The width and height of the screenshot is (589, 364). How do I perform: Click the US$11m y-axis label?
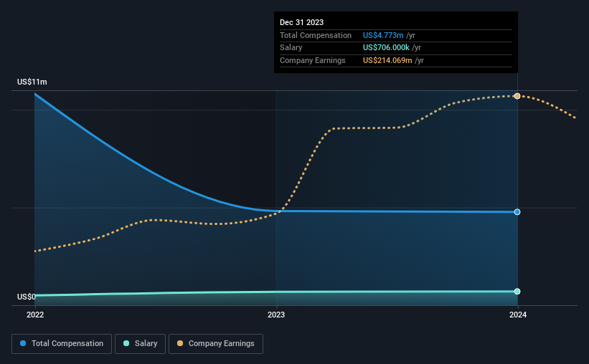(x=32, y=82)
